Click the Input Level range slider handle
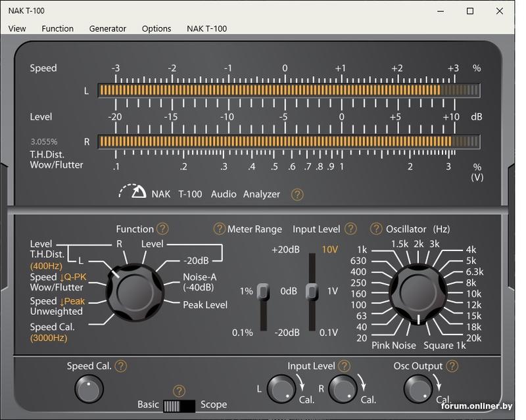The height and width of the screenshot is (420, 526). coord(312,291)
